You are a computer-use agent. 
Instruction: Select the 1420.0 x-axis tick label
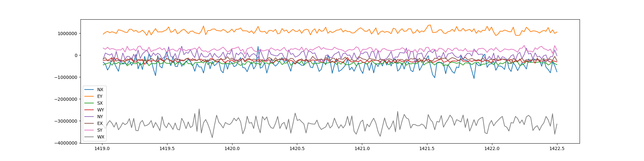pos(232,148)
